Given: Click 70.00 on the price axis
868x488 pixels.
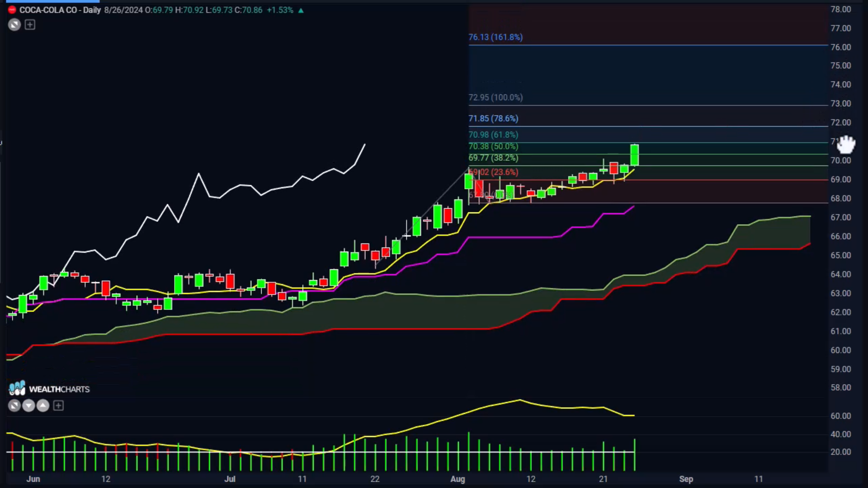Looking at the screenshot, I should click(x=840, y=160).
